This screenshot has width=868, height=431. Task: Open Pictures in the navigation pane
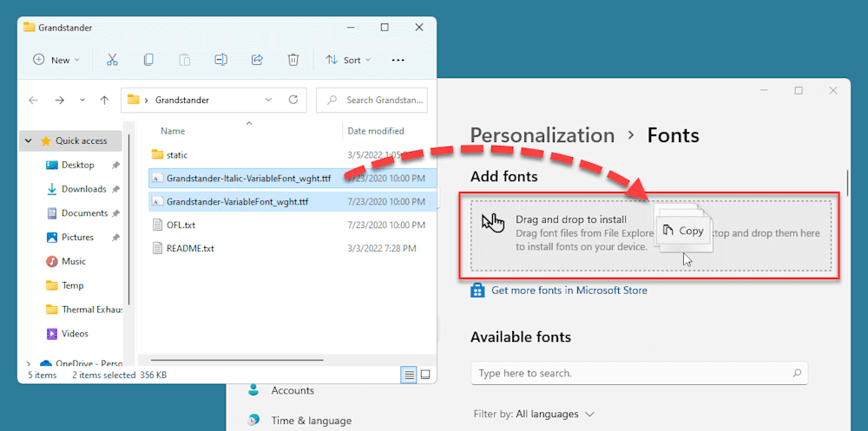pyautogui.click(x=77, y=238)
